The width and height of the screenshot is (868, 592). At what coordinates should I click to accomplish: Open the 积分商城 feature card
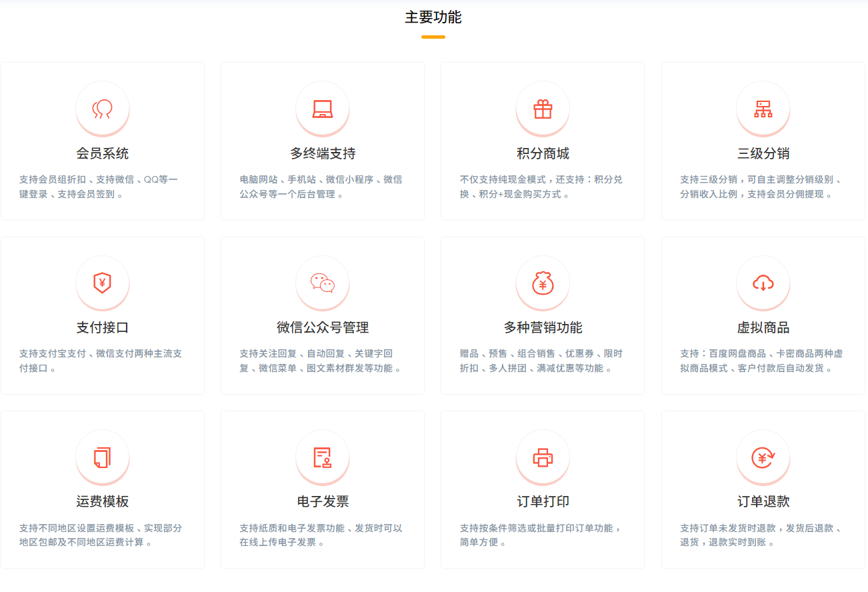[x=543, y=141]
